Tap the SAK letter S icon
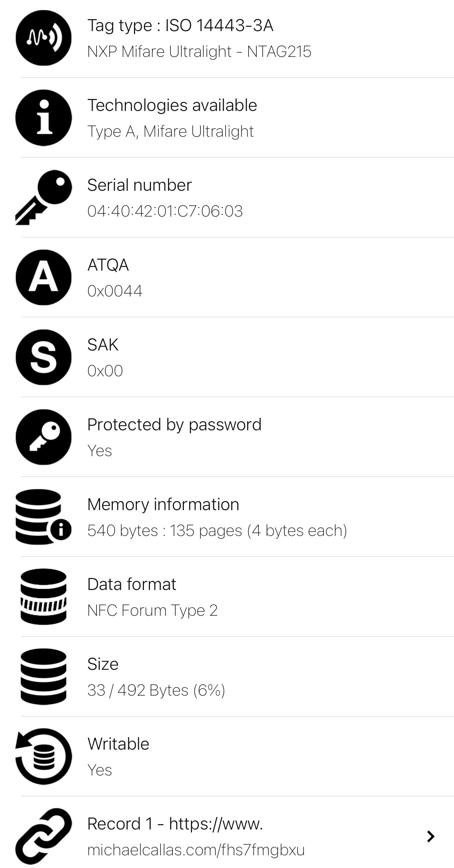 click(43, 357)
